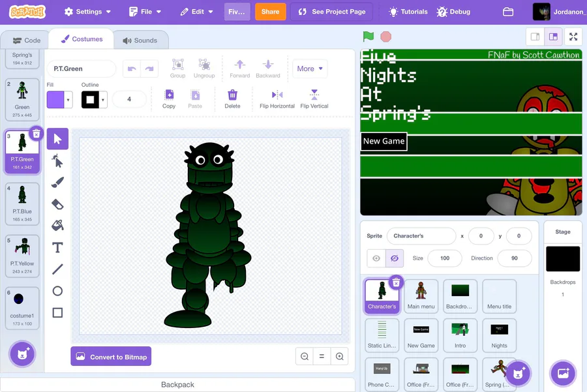Open the Fill color dropdown arrow
This screenshot has width=587, height=392.
tap(68, 100)
